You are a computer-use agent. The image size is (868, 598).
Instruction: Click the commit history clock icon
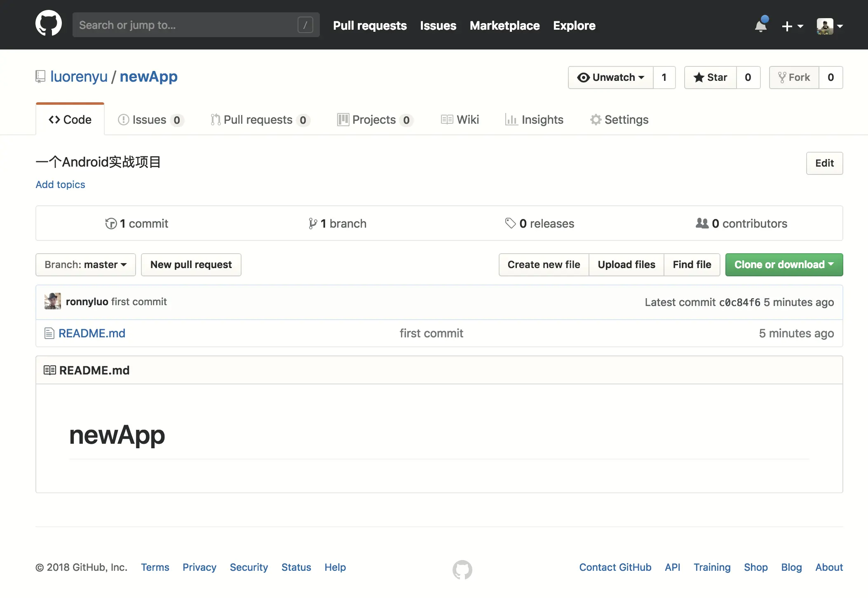click(111, 224)
